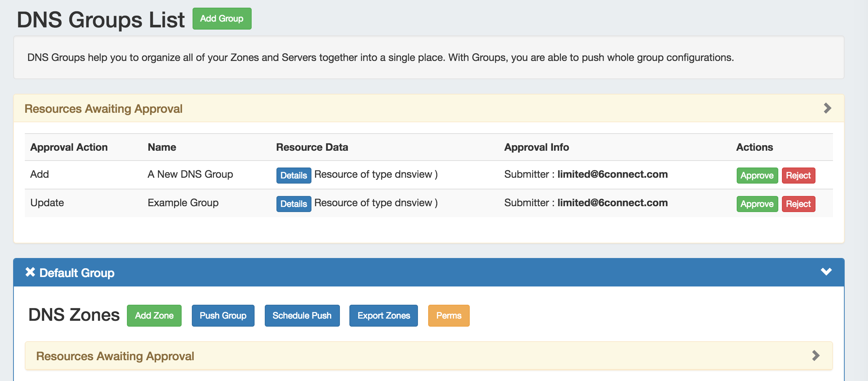Click the Approval Action column header
This screenshot has width=868, height=381.
pyautogui.click(x=69, y=147)
